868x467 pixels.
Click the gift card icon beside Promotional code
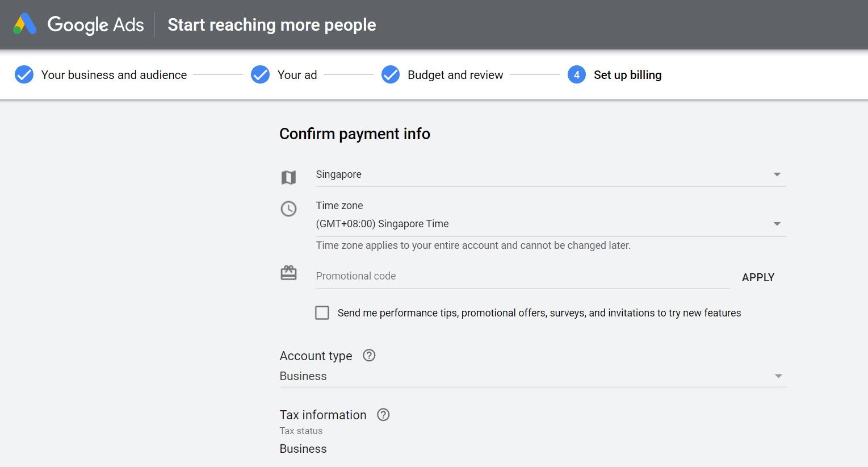288,273
